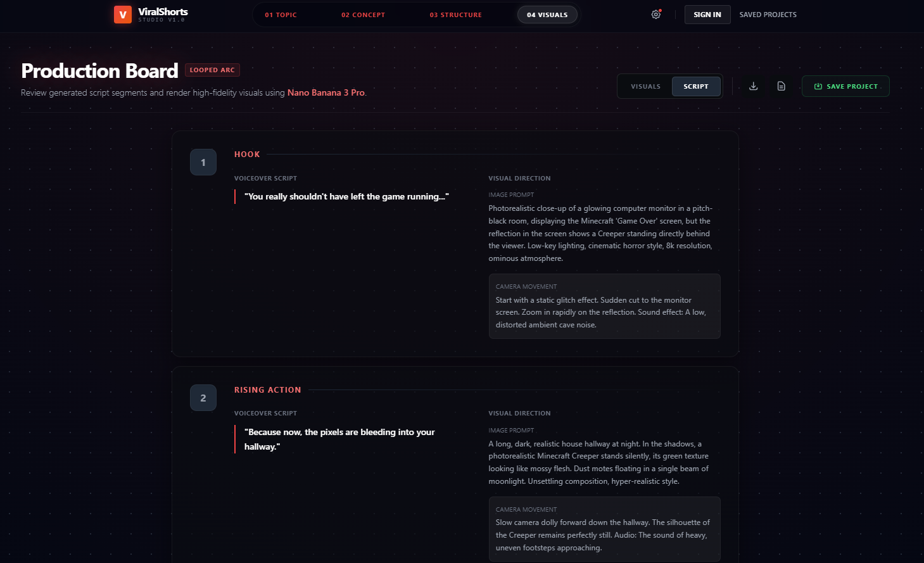Switch to the Visuals view toggle

645,87
